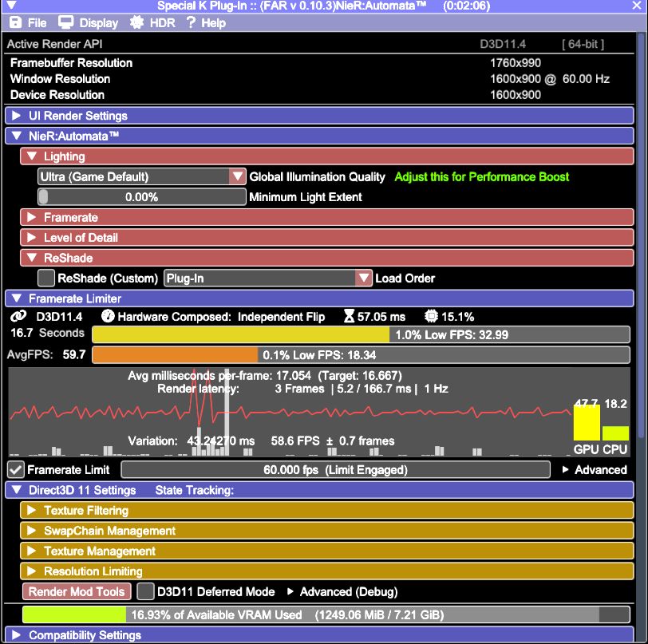Viewport: 648px width, 644px height.
Task: Expand the Texture Filtering section
Action: click(326, 510)
